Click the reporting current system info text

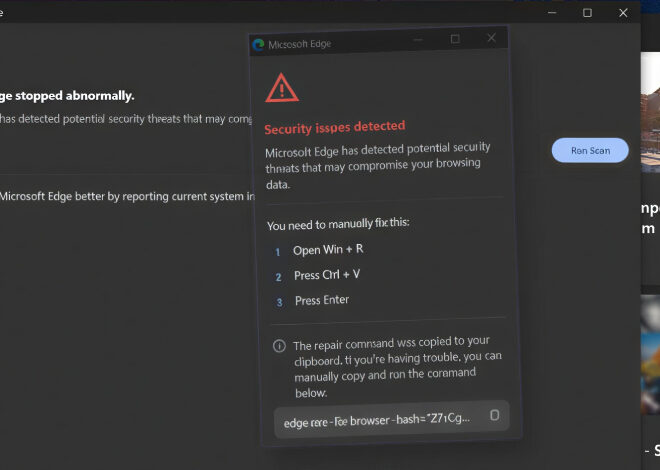(x=127, y=196)
